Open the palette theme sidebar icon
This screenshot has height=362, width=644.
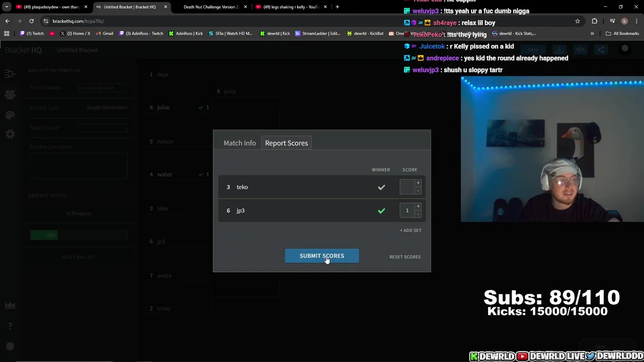point(10,115)
